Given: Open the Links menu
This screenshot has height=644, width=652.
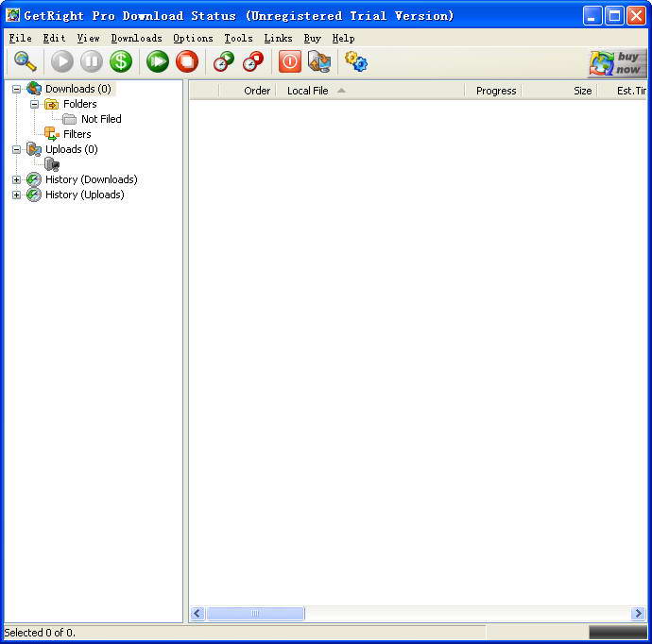Looking at the screenshot, I should [278, 38].
